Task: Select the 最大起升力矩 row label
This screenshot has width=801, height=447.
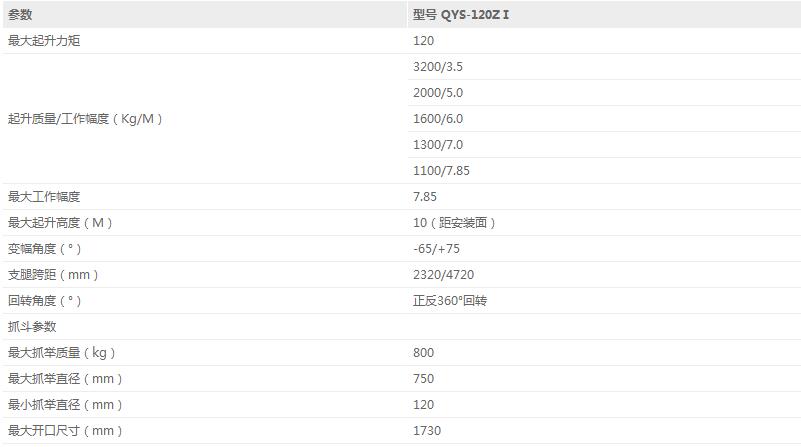Action: (x=44, y=41)
